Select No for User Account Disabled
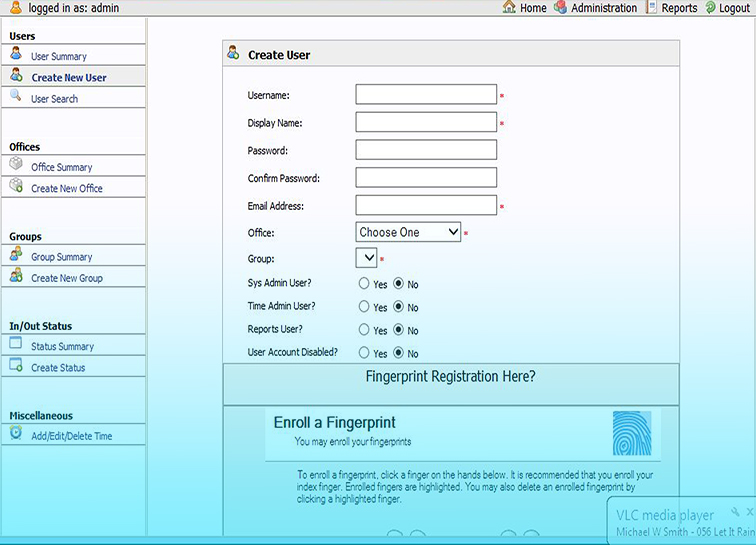The width and height of the screenshot is (756, 545). tap(398, 353)
